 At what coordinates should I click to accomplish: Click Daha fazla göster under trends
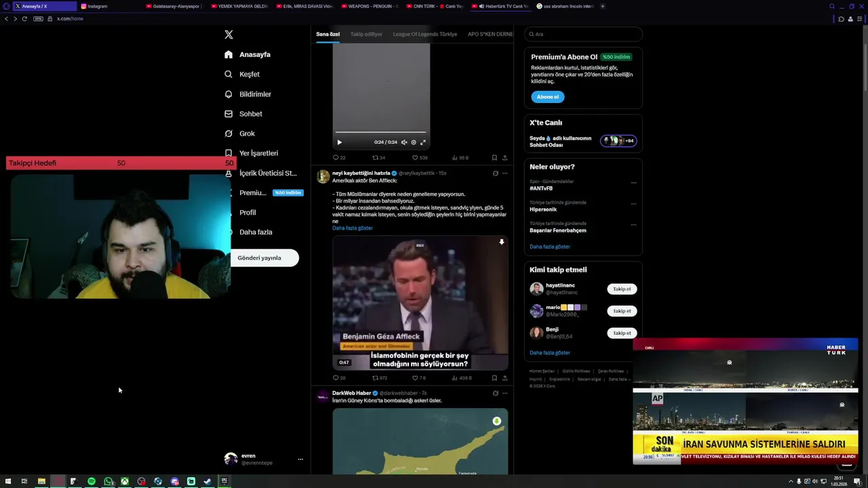tap(550, 247)
